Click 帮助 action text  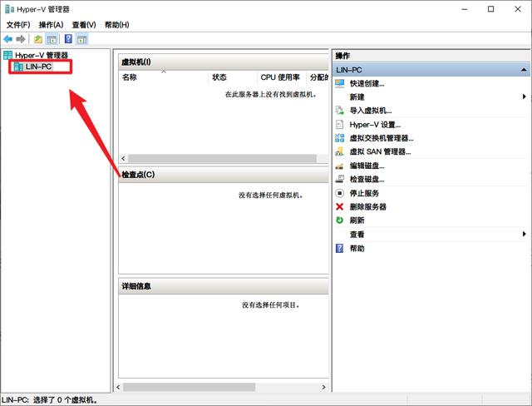tap(357, 249)
